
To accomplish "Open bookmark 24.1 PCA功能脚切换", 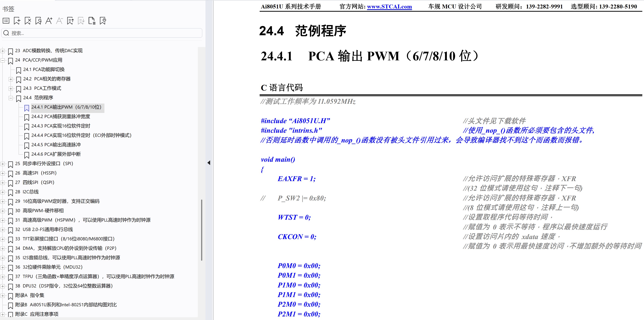I will [x=44, y=69].
